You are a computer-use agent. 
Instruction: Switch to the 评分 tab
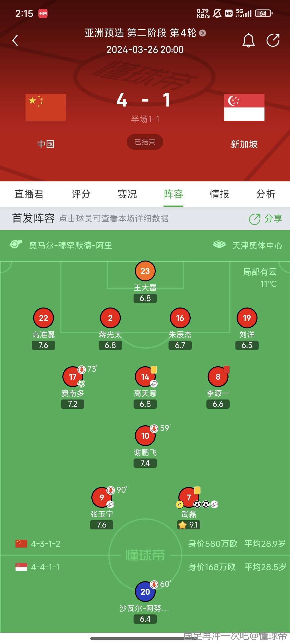click(x=81, y=194)
